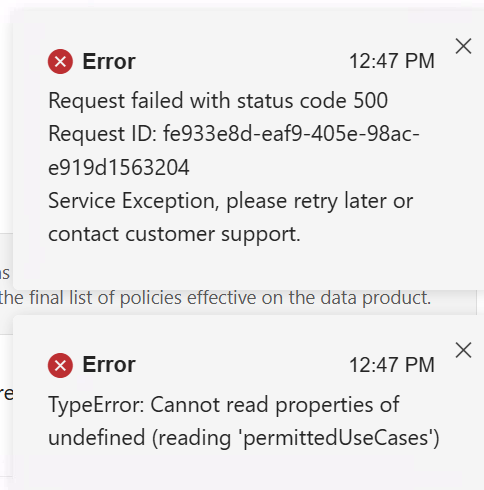Image resolution: width=484 pixels, height=490 pixels.
Task: Dismiss the status code 500 error notification
Action: click(463, 46)
